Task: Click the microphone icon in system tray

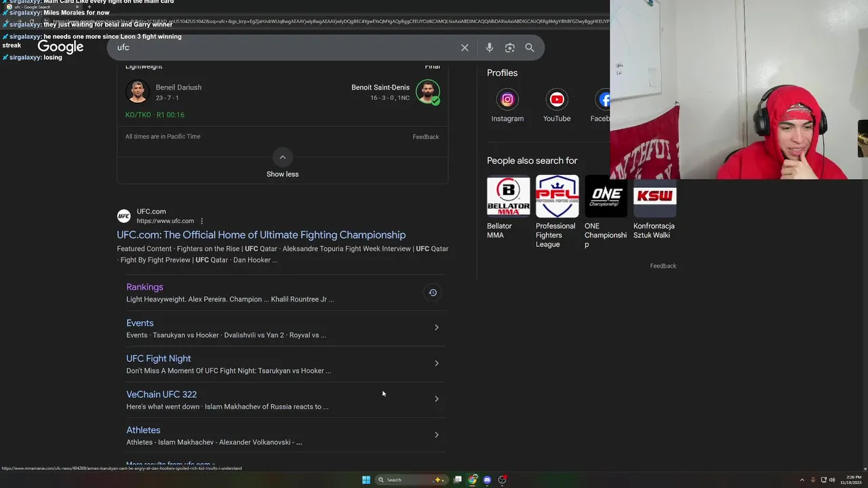Action: tap(813, 480)
